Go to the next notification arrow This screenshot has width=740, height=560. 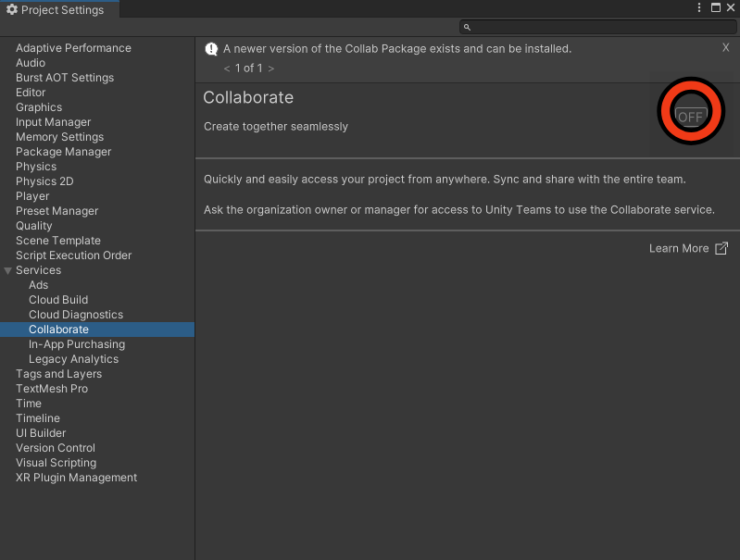270,68
